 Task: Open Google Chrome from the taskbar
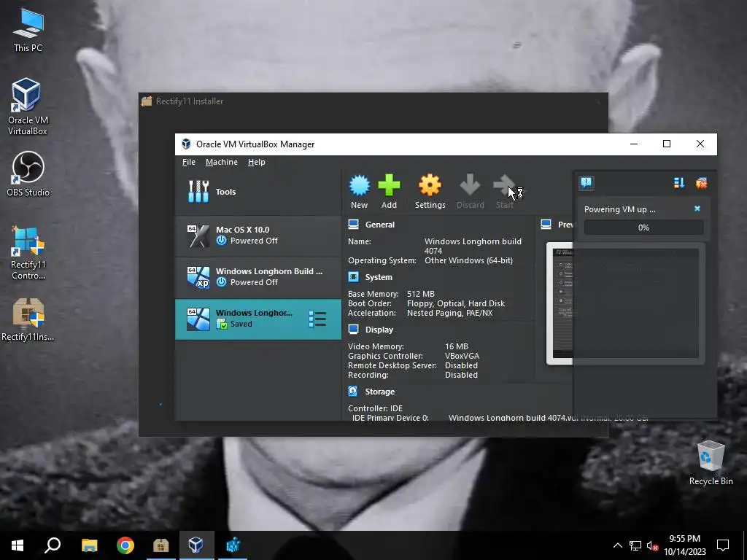[x=125, y=545]
